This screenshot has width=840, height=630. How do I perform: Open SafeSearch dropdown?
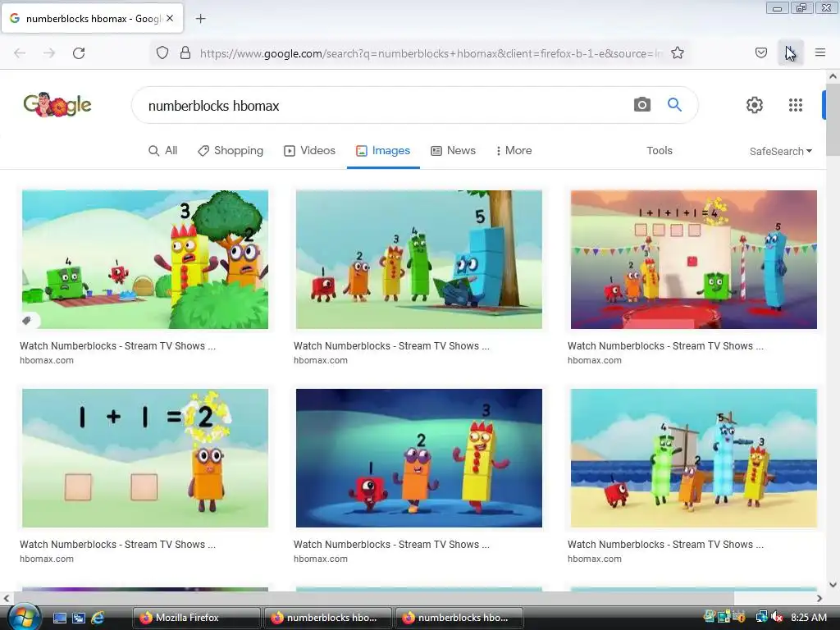tap(781, 152)
